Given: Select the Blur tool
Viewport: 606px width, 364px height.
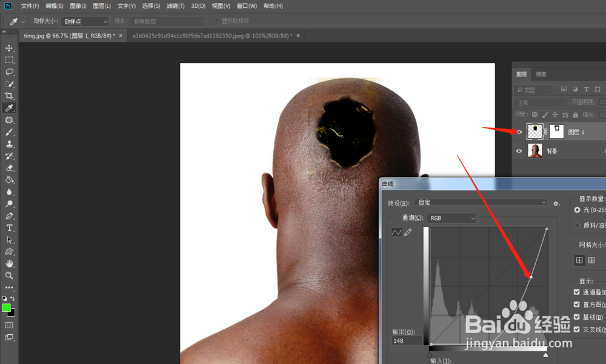Looking at the screenshot, I should tap(9, 192).
